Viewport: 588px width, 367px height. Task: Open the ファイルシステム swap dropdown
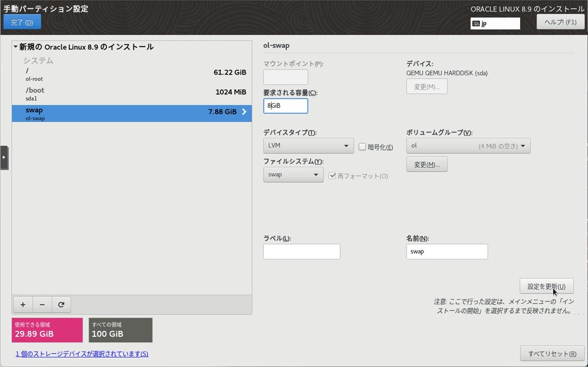[x=293, y=175]
